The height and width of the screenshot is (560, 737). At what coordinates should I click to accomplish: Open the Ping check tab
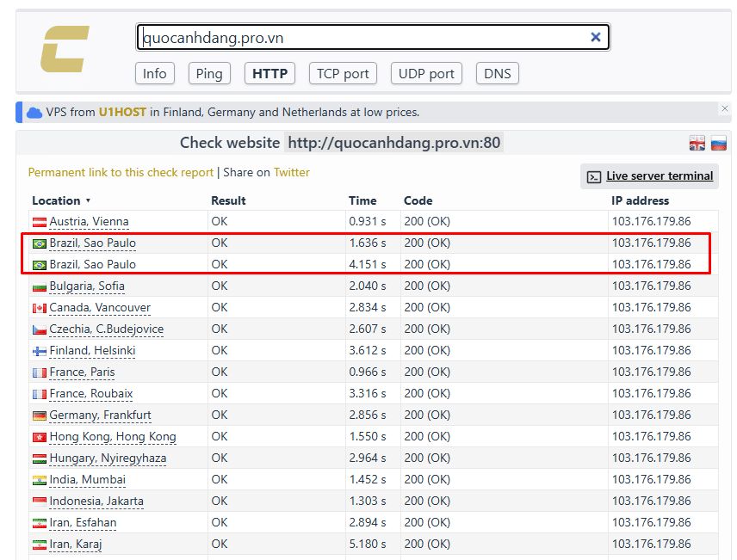point(209,74)
